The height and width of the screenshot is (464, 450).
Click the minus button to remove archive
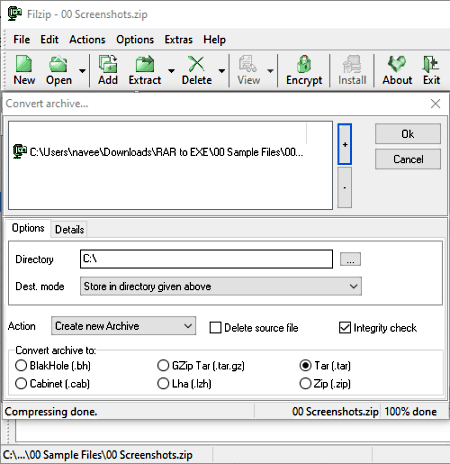[x=345, y=188]
